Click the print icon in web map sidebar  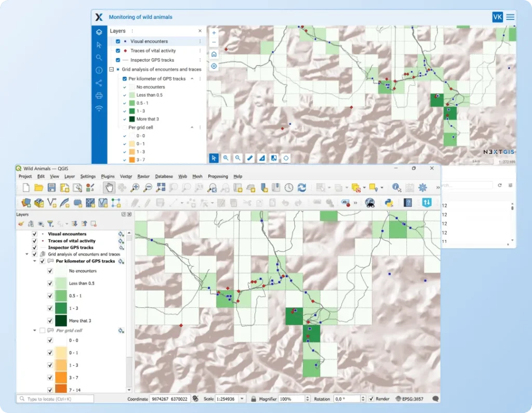pyautogui.click(x=99, y=96)
